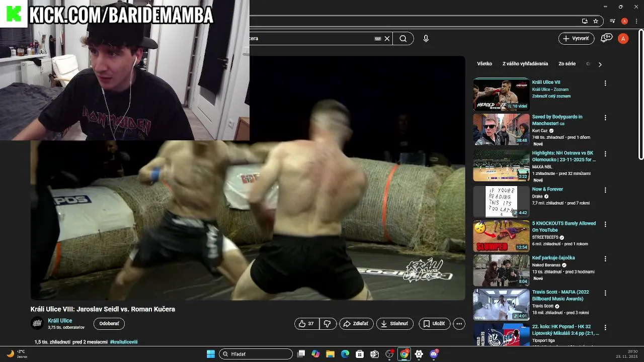644x362 pixels.
Task: Open Microsoft Store from the taskbar
Action: click(360, 354)
